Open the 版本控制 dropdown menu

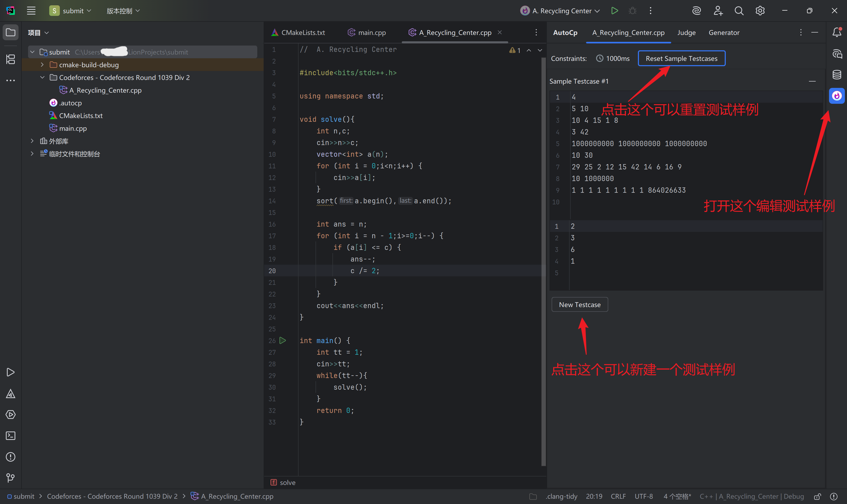click(123, 11)
